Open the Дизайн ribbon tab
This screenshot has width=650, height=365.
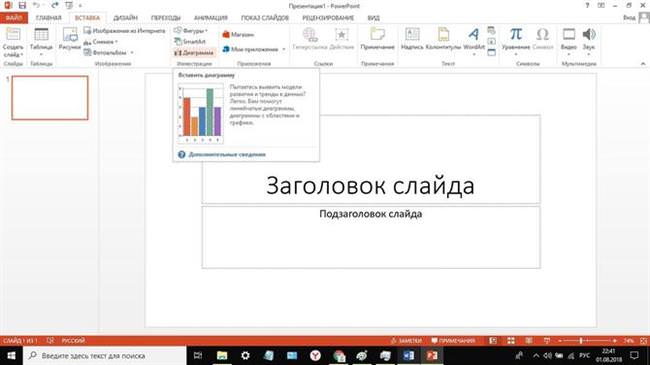coord(125,18)
